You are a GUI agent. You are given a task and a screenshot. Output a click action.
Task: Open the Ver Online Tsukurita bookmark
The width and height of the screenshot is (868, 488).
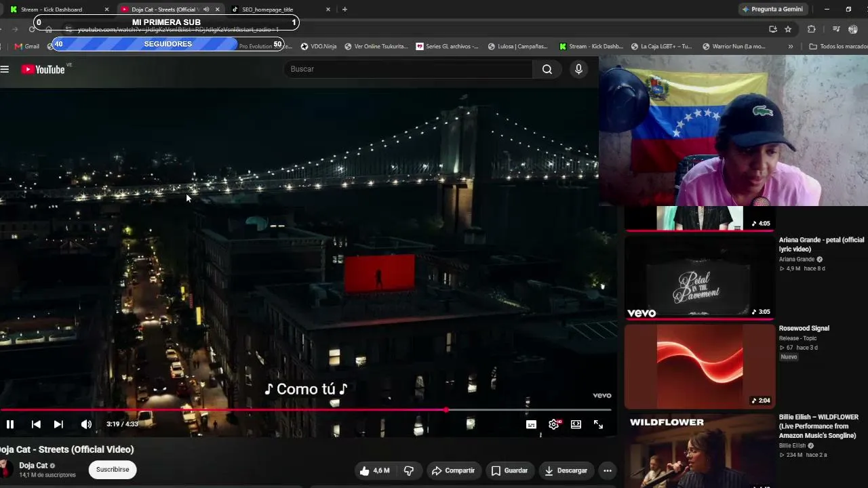pyautogui.click(x=376, y=47)
